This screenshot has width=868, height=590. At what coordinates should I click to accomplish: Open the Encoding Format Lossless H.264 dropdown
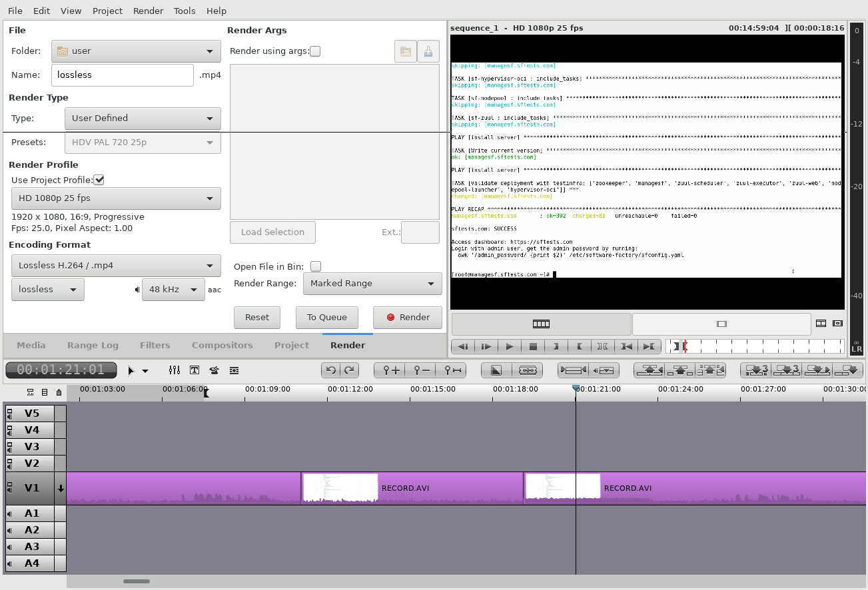pos(116,265)
